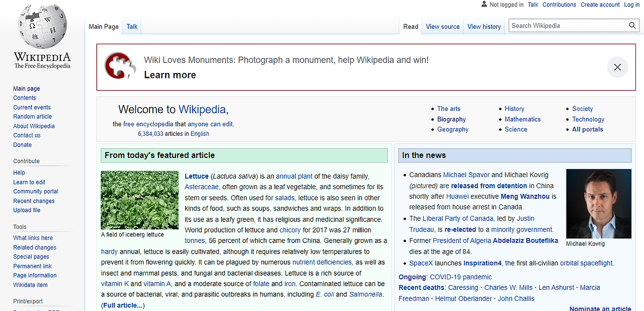Open Special pages link

31,257
